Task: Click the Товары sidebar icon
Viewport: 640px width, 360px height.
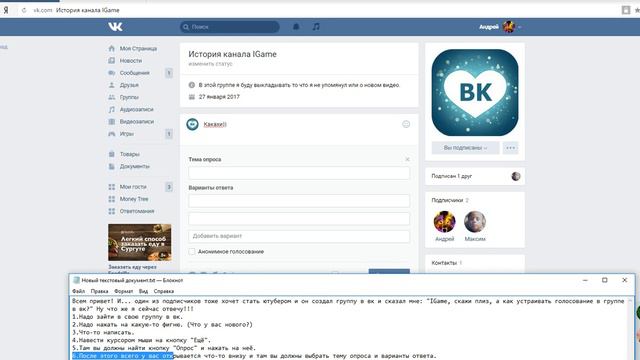Action: pos(111,154)
